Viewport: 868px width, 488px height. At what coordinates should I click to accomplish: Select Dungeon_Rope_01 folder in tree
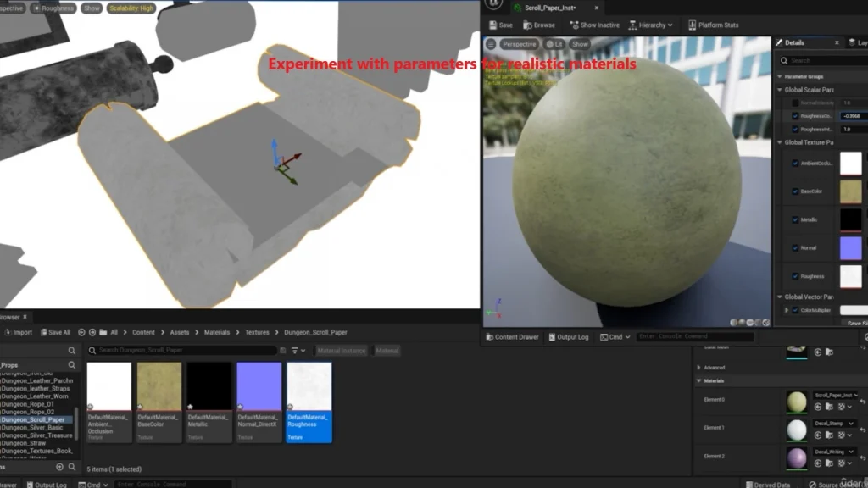[28, 404]
